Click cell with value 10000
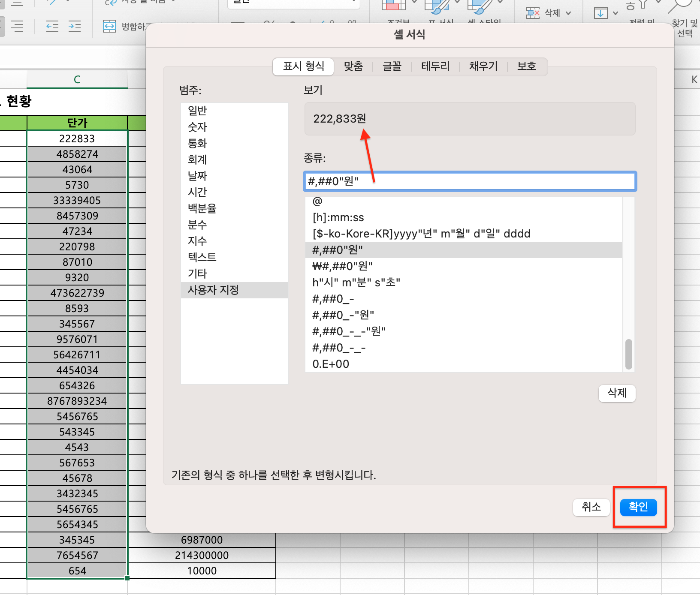The width and height of the screenshot is (700, 595). click(202, 571)
